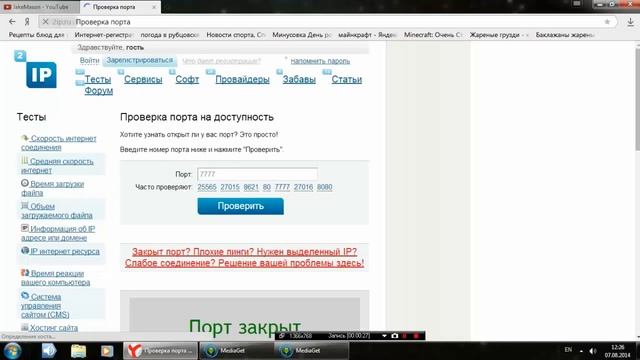This screenshot has height=360, width=640.
Task: Open Время реакции вашего компьютера link
Action: pyautogui.click(x=56, y=278)
